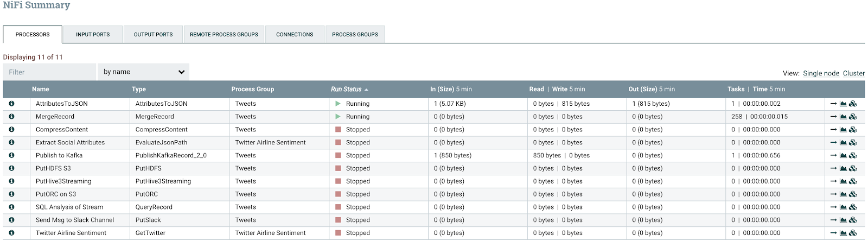The height and width of the screenshot is (241, 868).
Task: Focus the Filter text field
Action: (49, 72)
